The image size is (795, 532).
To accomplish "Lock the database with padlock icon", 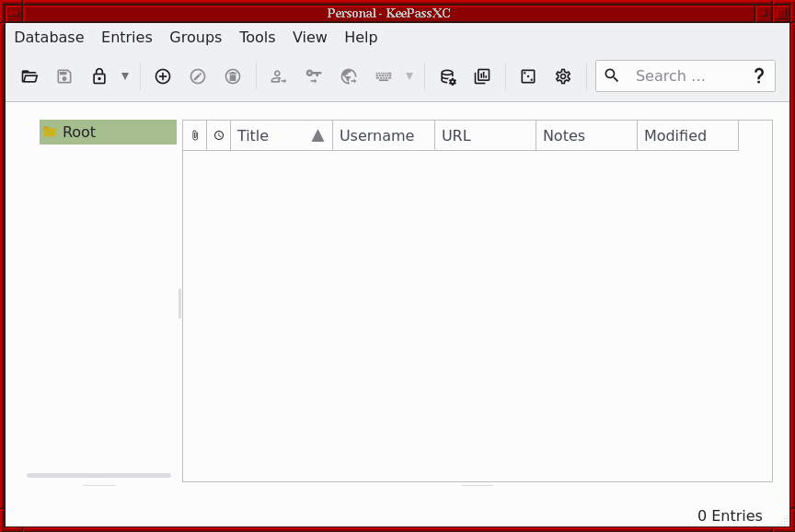I will (x=99, y=76).
